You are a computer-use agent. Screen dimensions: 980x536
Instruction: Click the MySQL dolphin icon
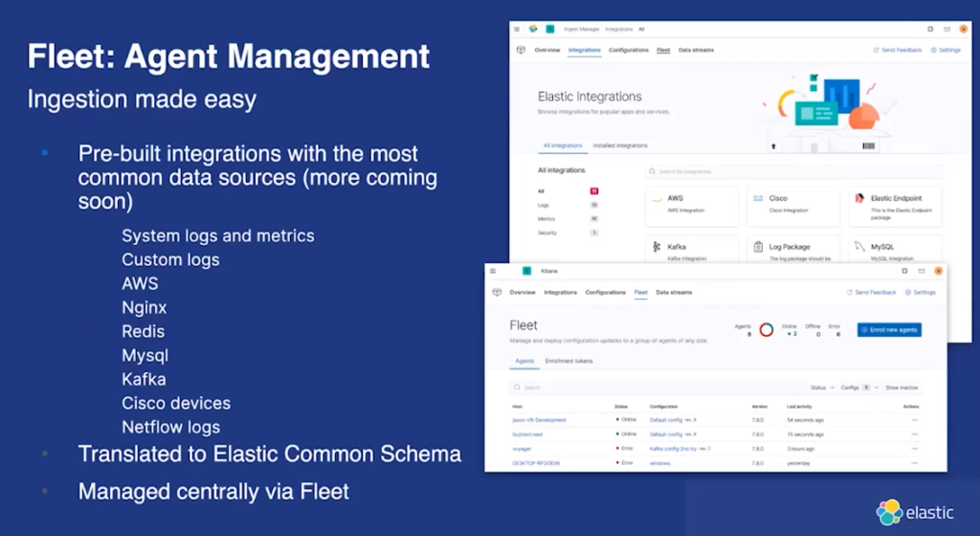[860, 247]
